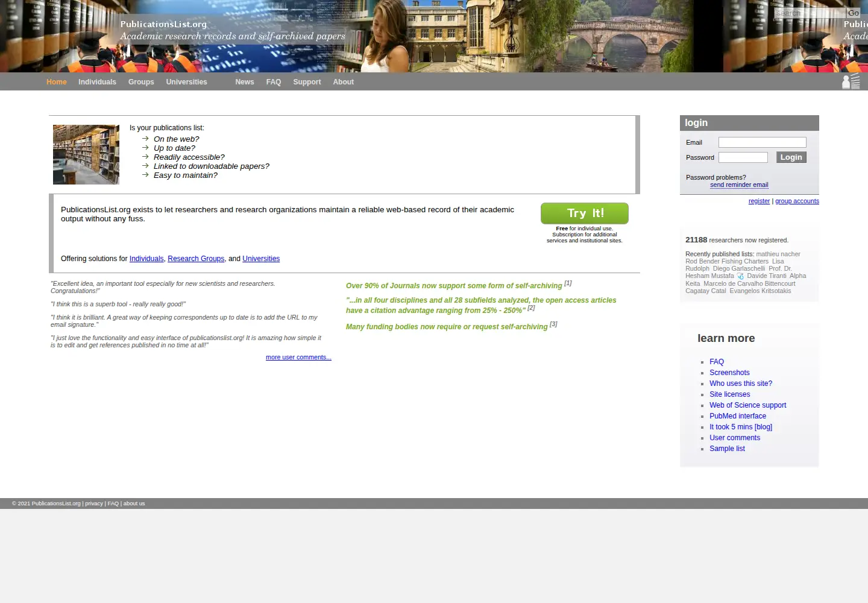Click the library bookshelf thumbnail image

pyautogui.click(x=86, y=154)
